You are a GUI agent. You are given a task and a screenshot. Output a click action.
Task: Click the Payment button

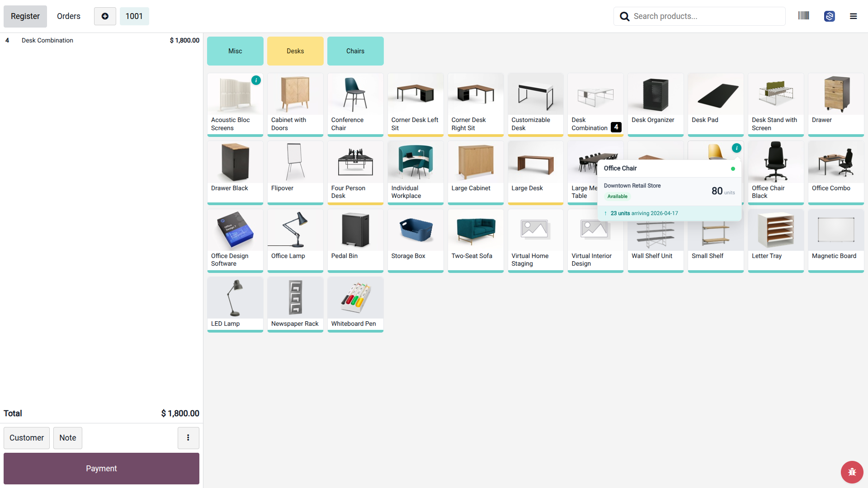pyautogui.click(x=101, y=469)
